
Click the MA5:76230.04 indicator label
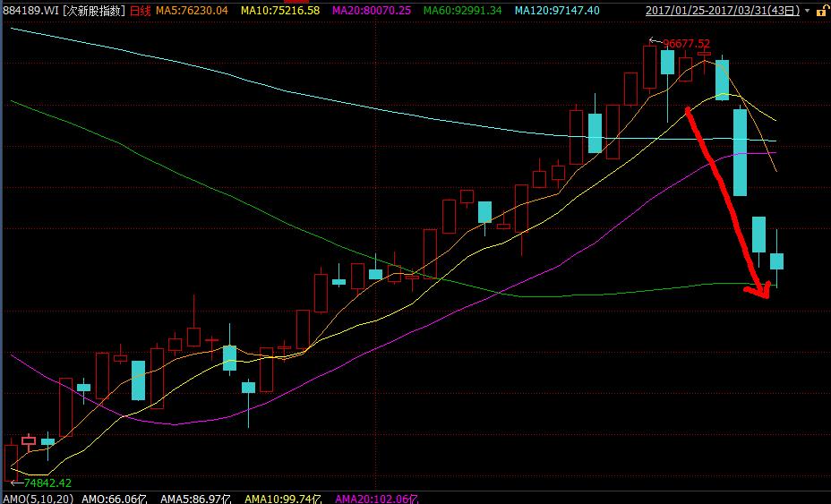192,10
